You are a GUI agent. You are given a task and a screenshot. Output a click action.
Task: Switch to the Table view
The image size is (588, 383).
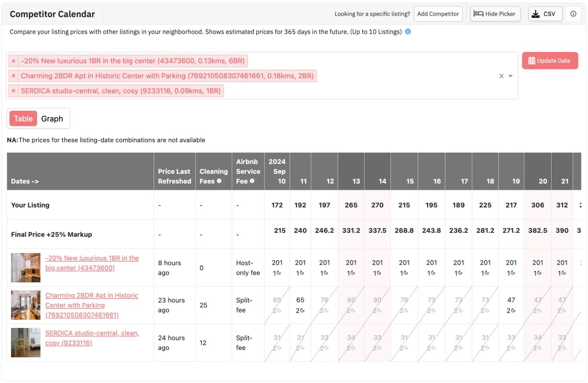pyautogui.click(x=23, y=119)
